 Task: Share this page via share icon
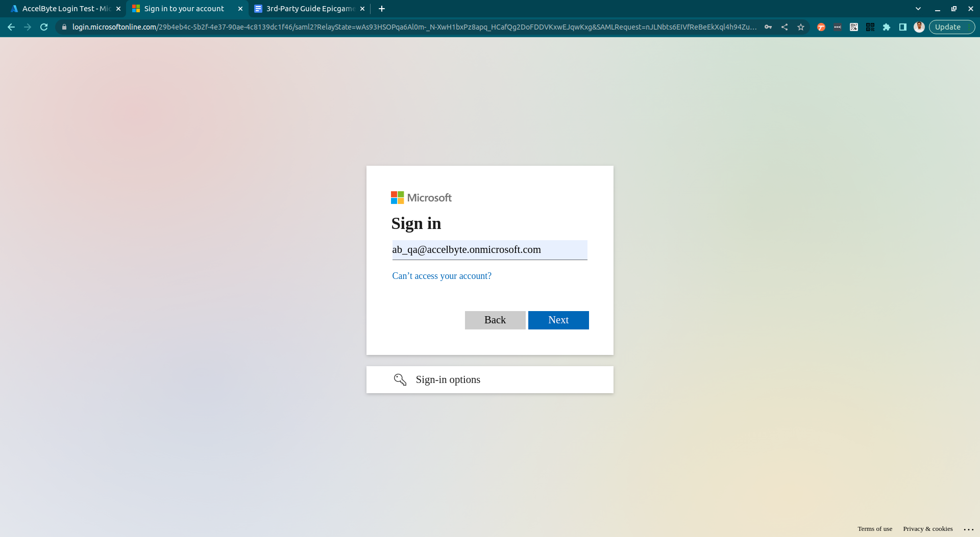[x=785, y=27]
